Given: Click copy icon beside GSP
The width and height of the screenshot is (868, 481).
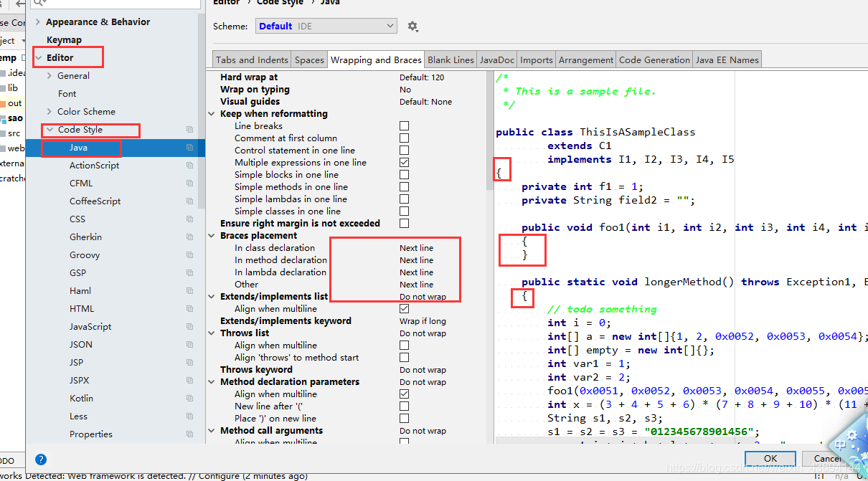Looking at the screenshot, I should coord(189,273).
